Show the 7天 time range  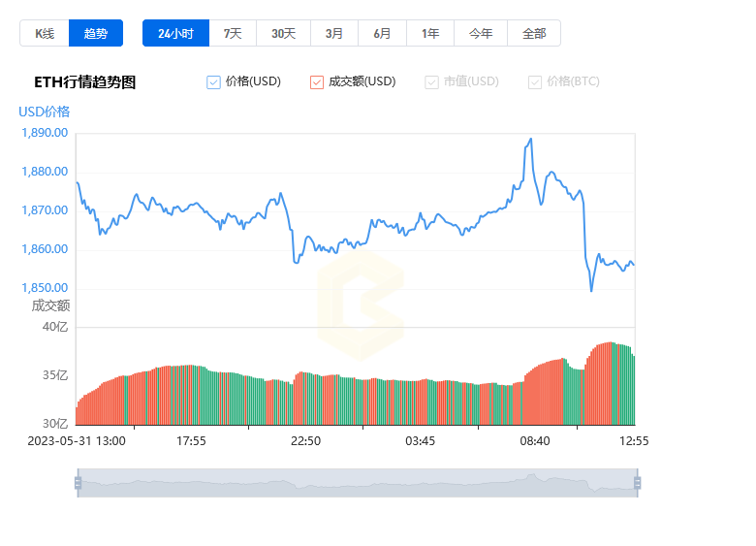point(233,33)
